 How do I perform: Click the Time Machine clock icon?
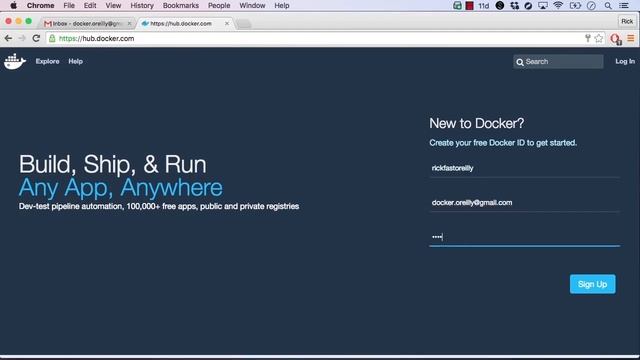[x=591, y=6]
